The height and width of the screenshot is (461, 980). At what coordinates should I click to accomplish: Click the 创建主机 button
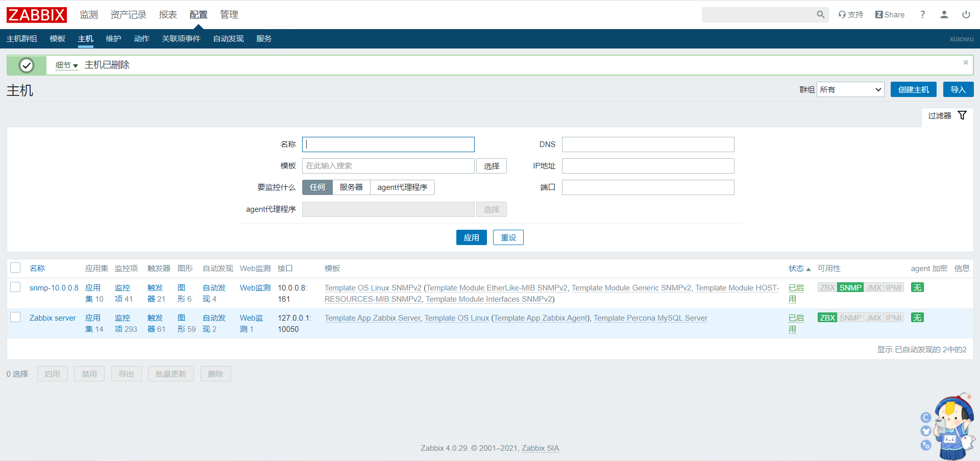[913, 90]
